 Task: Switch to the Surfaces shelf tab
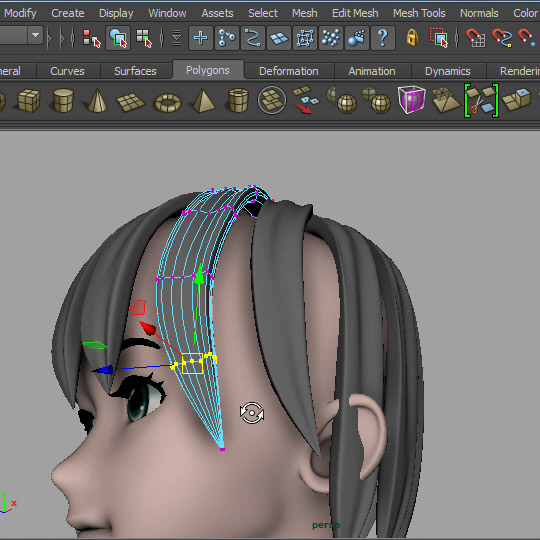[135, 71]
